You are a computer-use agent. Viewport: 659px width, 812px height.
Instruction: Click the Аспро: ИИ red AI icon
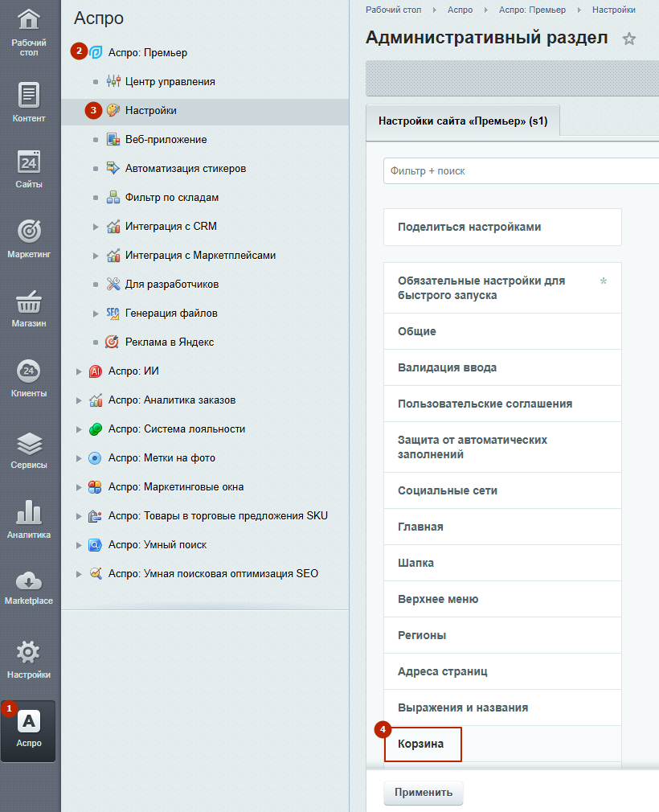coord(96,371)
